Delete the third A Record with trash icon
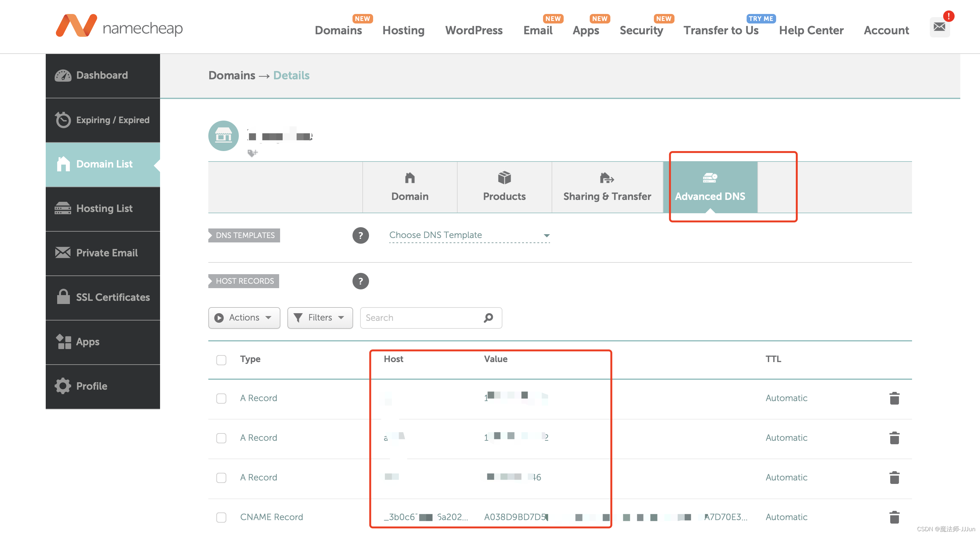The image size is (980, 535). pyautogui.click(x=894, y=477)
